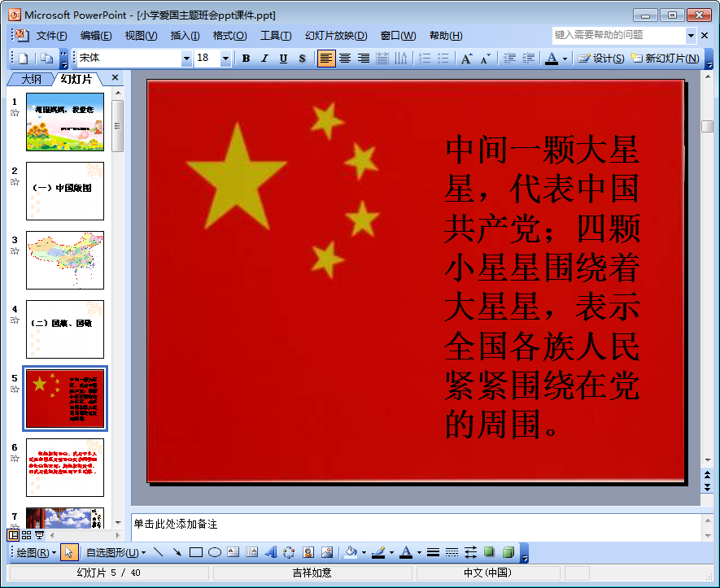The width and height of the screenshot is (720, 588).
Task: Open the 插入(I) menu
Action: [185, 35]
